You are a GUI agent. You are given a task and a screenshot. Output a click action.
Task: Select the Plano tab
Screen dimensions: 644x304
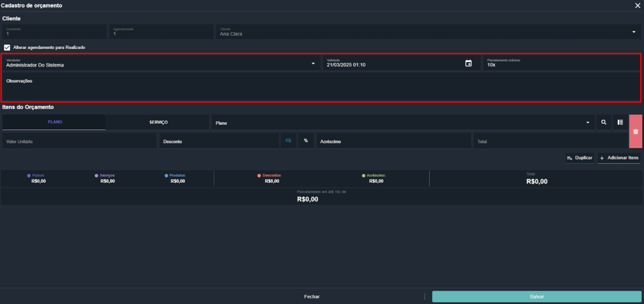[x=55, y=122]
